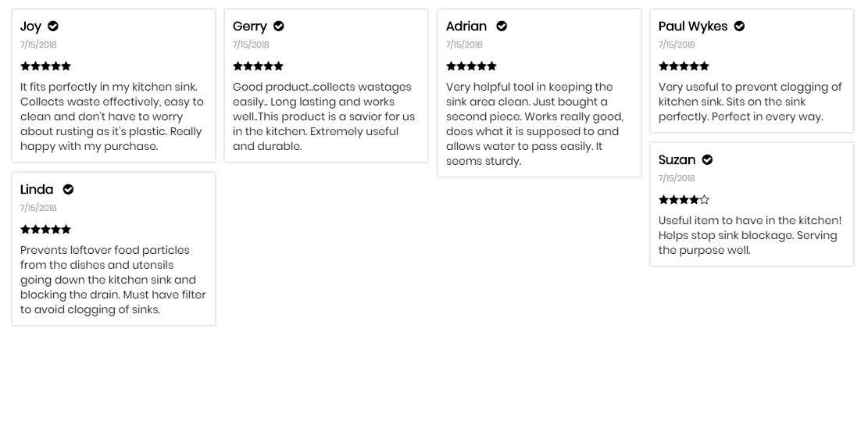Click Suzan's four-star rating
This screenshot has height=425, width=868.
click(684, 200)
